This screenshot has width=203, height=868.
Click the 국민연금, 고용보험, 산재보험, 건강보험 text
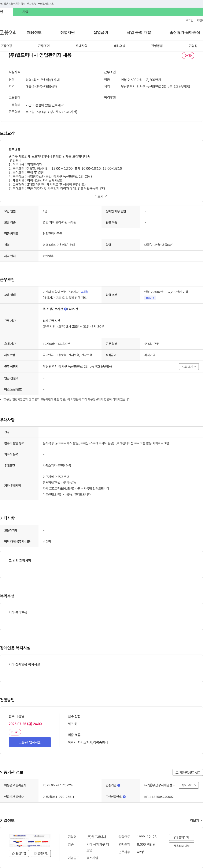(x=67, y=355)
